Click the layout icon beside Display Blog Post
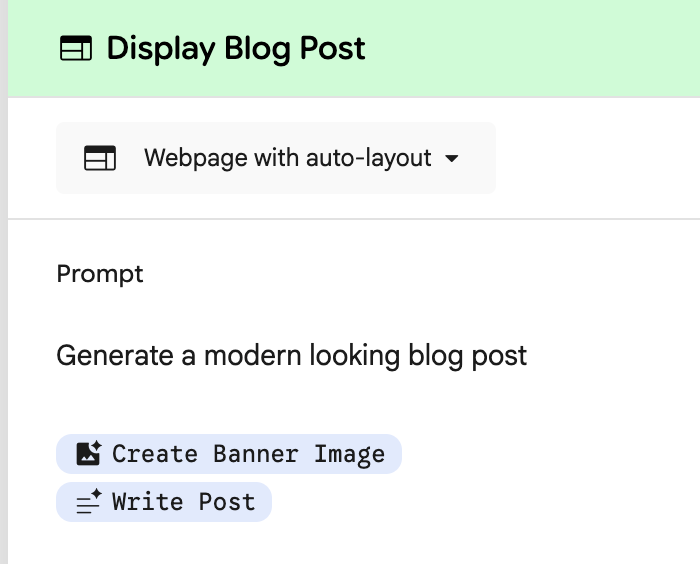Viewport: 700px width, 564px height. coord(76,49)
